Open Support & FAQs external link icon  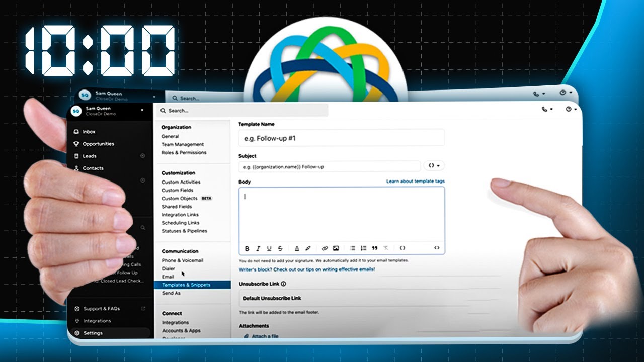(x=143, y=308)
